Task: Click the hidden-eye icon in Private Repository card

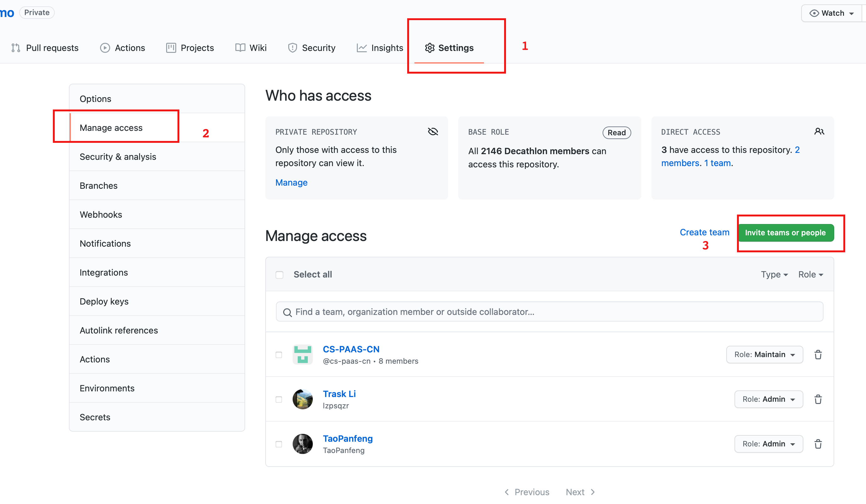Action: pyautogui.click(x=433, y=132)
